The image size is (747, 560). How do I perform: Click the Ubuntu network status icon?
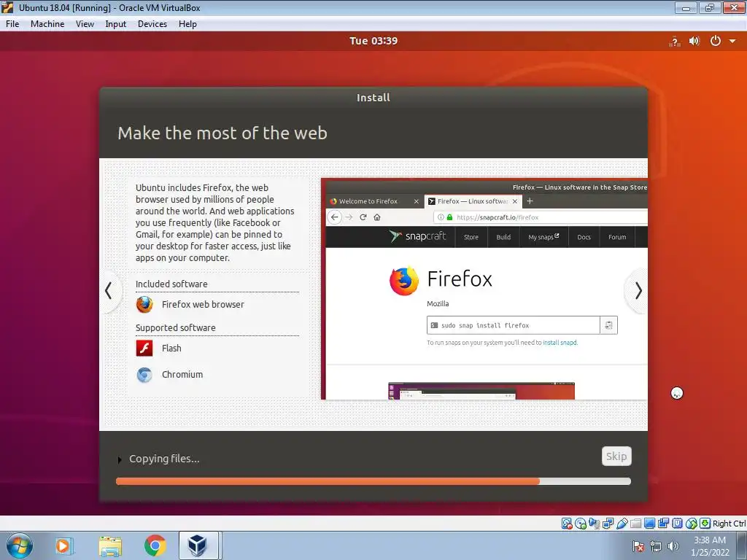click(x=674, y=42)
